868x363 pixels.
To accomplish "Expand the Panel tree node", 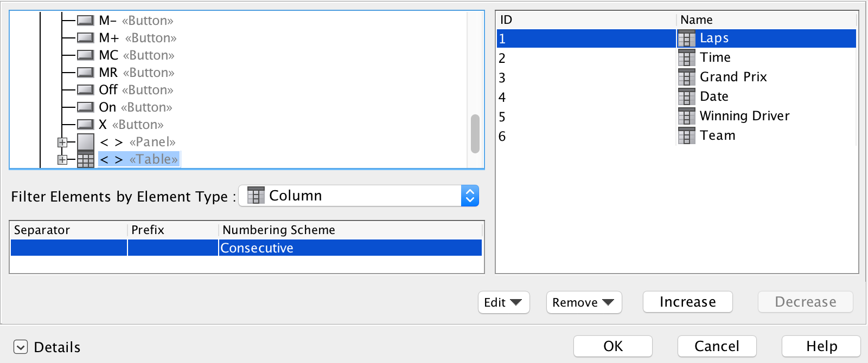I will tap(62, 142).
